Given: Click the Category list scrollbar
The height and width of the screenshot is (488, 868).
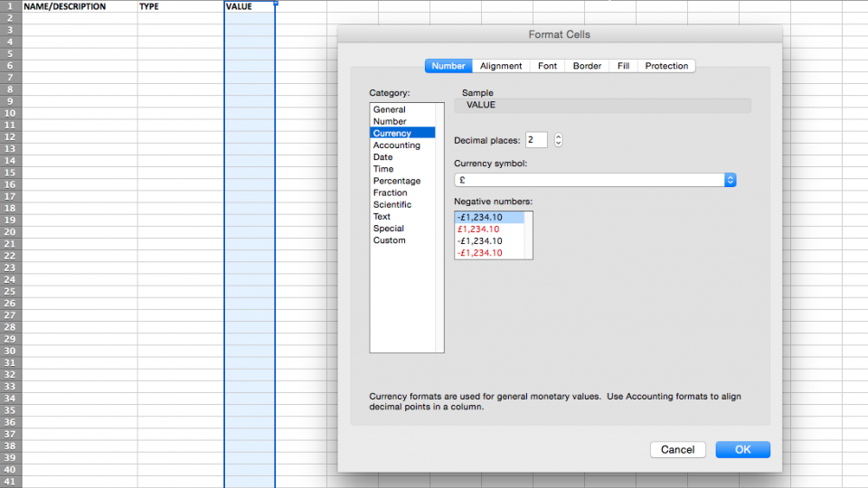Looking at the screenshot, I should [x=440, y=228].
